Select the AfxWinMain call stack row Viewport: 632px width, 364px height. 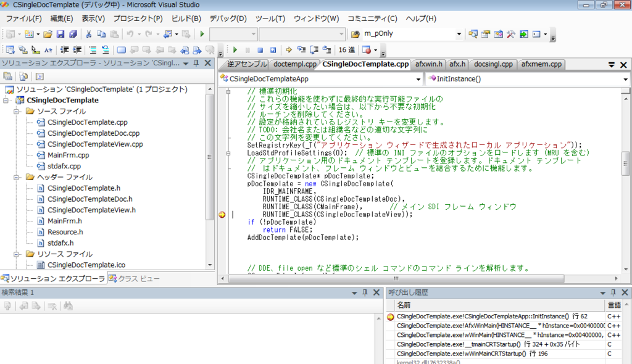(500, 326)
